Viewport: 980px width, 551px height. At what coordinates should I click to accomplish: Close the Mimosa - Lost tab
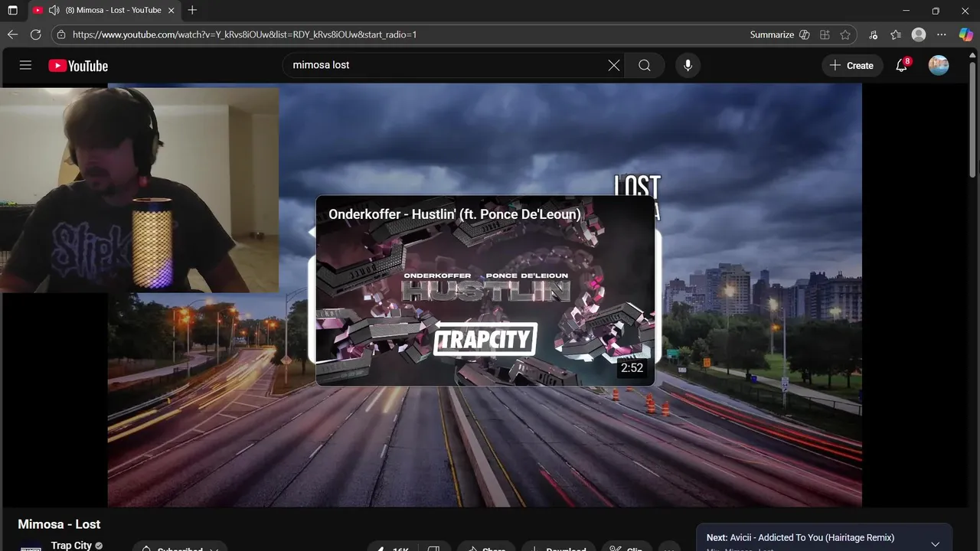171,11
